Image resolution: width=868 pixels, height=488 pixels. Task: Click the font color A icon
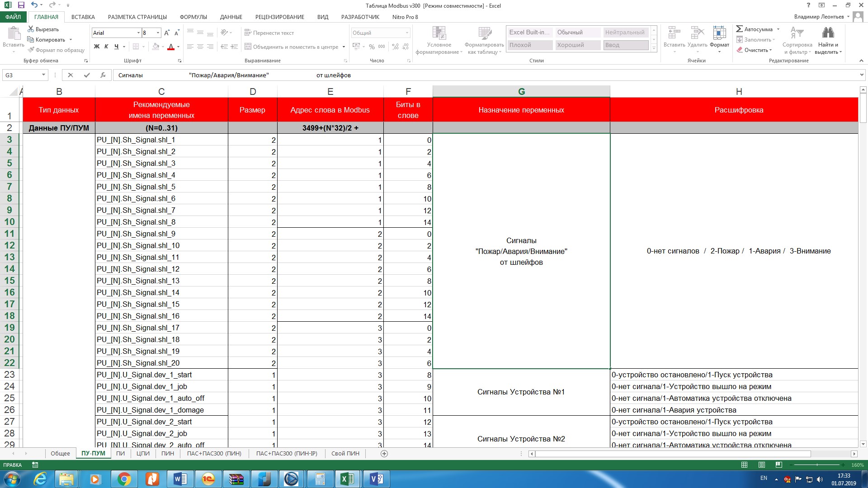[x=171, y=47]
